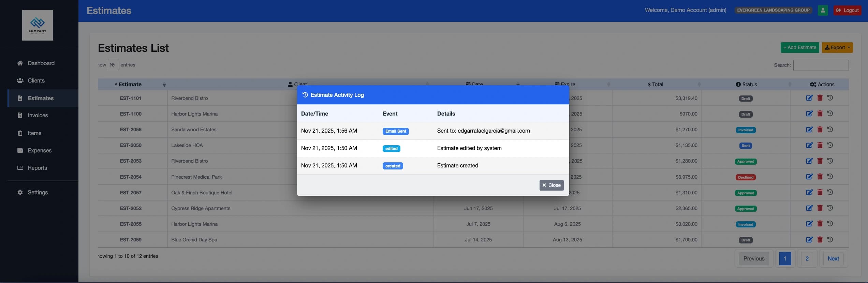868x283 pixels.
Task: Click the edit icon for EST-2059
Action: 809,240
